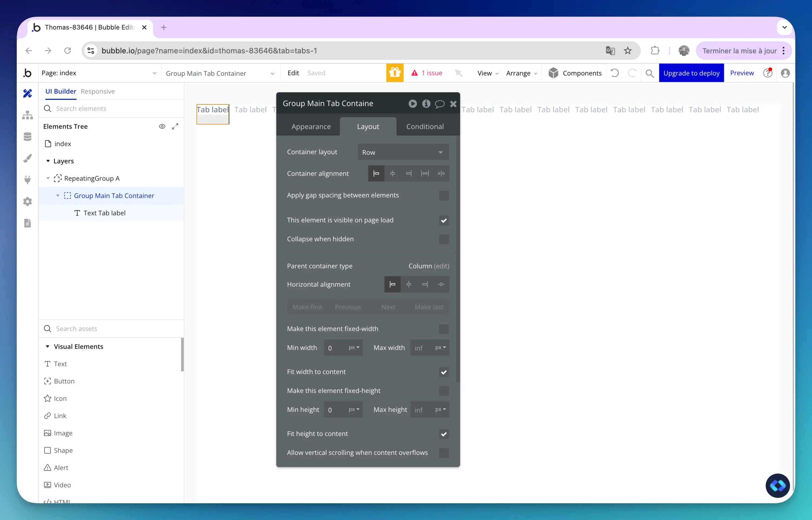Click the Chrome translate page icon
This screenshot has height=520, width=812.
click(x=610, y=51)
